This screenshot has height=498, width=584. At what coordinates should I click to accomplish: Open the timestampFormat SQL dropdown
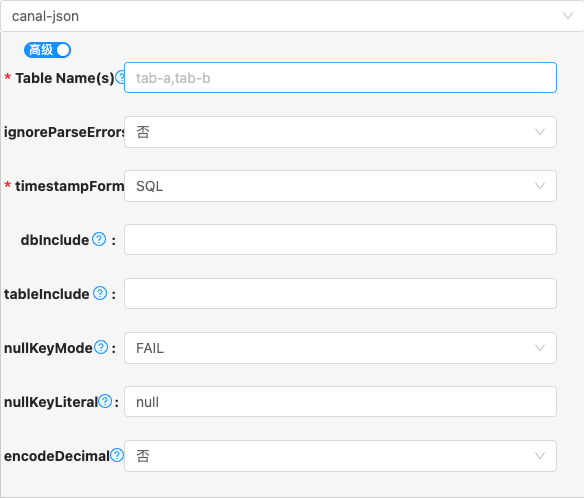click(340, 186)
